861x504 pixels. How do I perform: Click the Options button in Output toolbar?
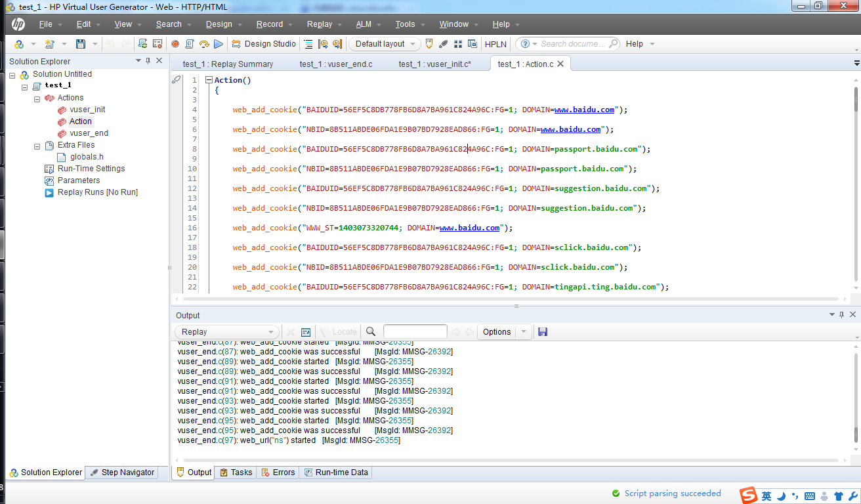pos(497,332)
